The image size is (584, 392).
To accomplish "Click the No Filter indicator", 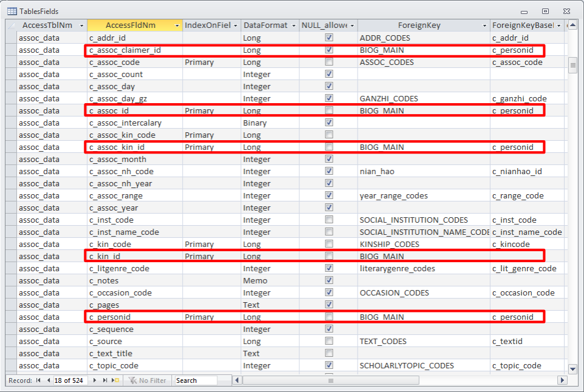I will (147, 380).
